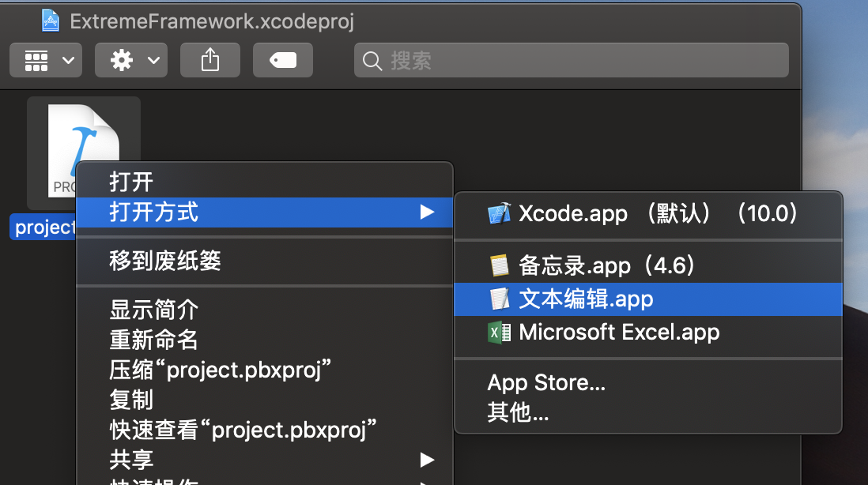Select the 打开方式 menu item
The image size is (868, 485).
265,212
